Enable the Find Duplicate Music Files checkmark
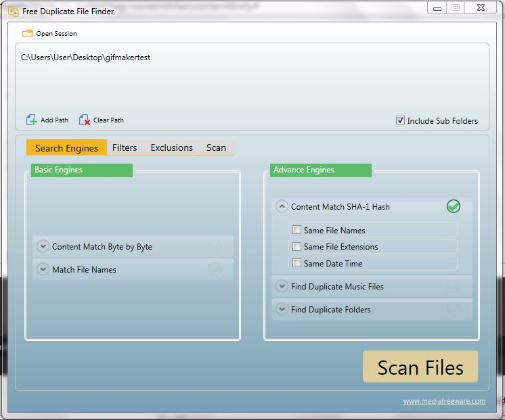 [454, 287]
